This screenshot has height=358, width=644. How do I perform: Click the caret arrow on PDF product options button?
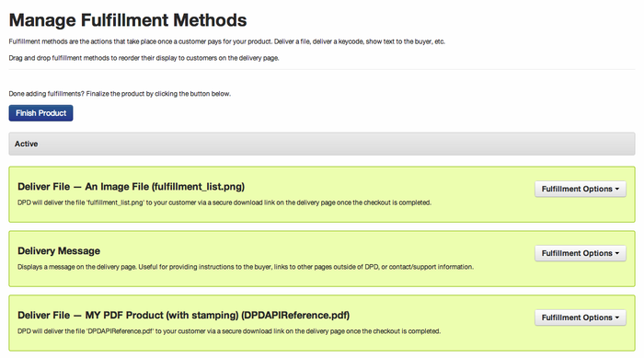617,318
